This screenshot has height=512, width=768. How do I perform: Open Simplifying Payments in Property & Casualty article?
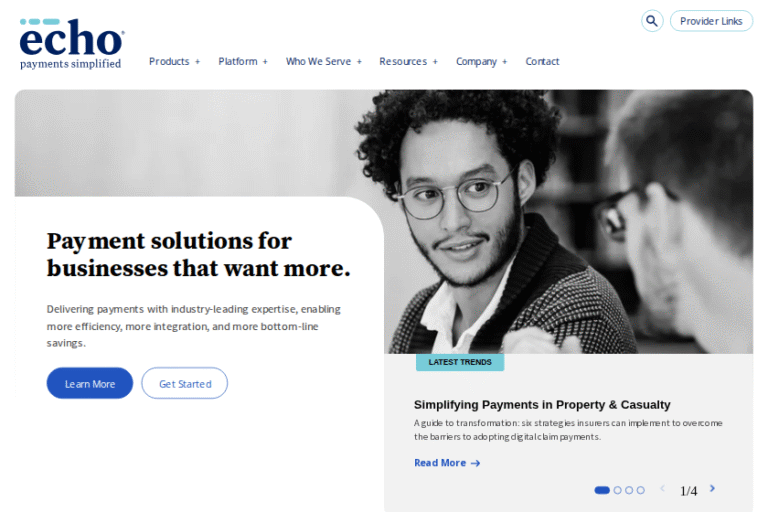(x=542, y=405)
